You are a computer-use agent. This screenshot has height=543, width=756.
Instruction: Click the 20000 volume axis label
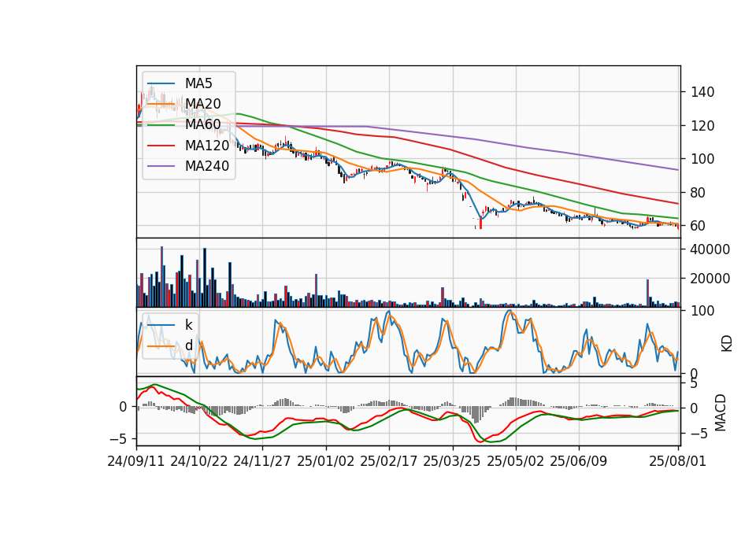(x=710, y=279)
